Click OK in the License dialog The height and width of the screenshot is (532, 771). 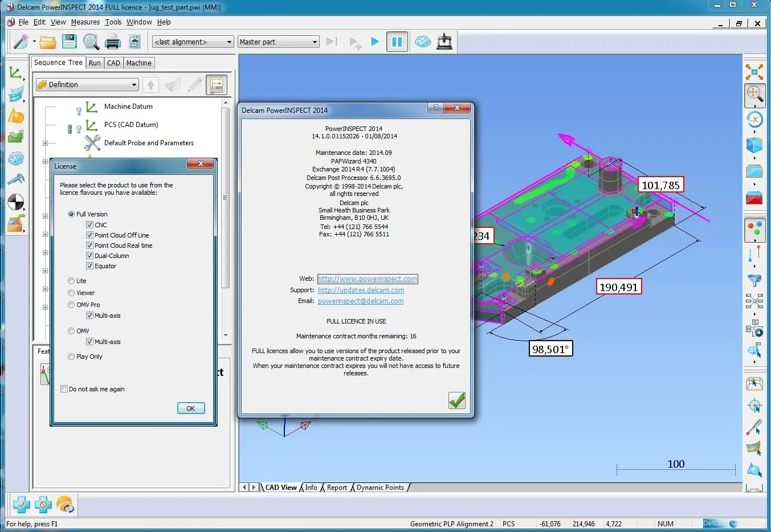point(191,408)
